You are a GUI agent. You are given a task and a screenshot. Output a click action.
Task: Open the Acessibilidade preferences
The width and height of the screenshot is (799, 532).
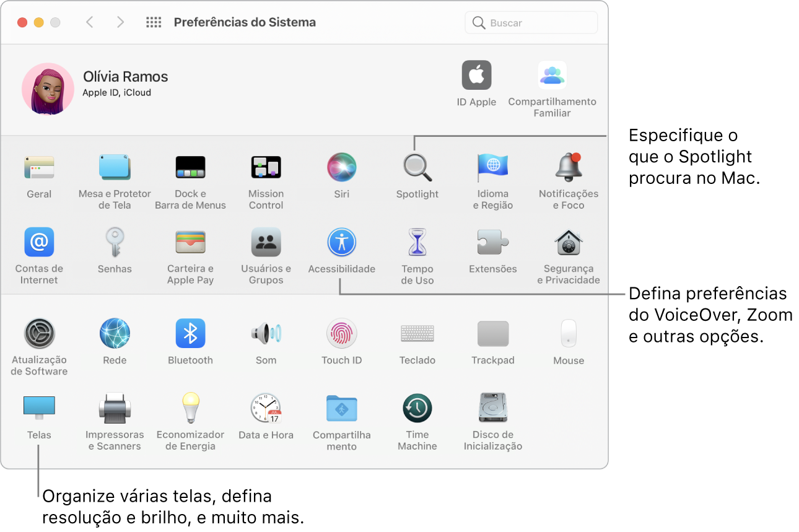point(342,242)
